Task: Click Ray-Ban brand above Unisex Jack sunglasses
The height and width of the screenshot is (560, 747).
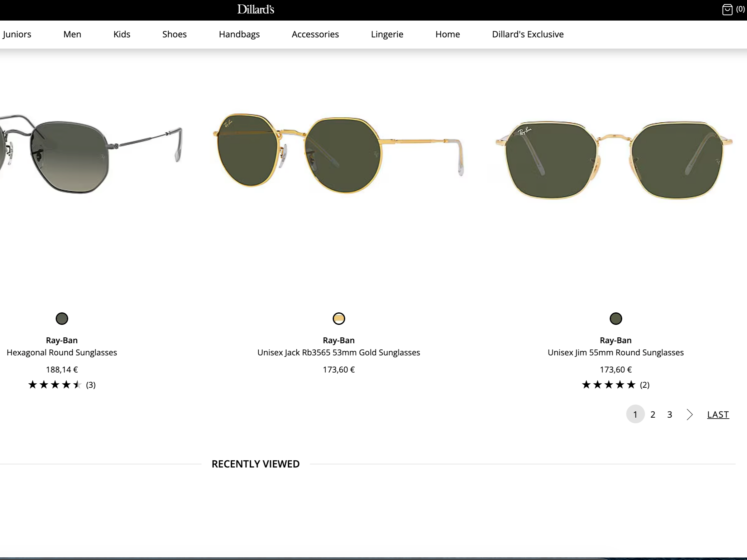Action: click(339, 340)
